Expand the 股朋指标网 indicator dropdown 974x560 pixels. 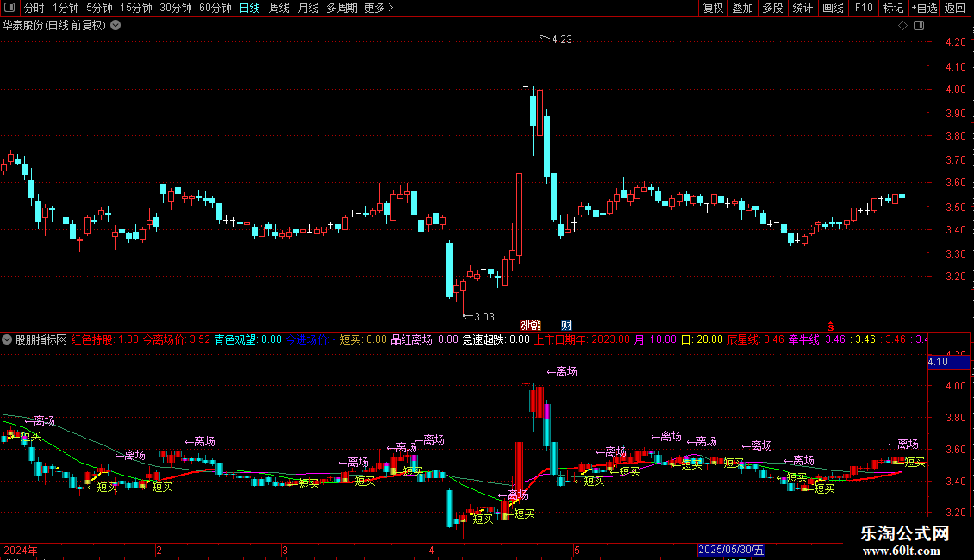click(x=7, y=339)
